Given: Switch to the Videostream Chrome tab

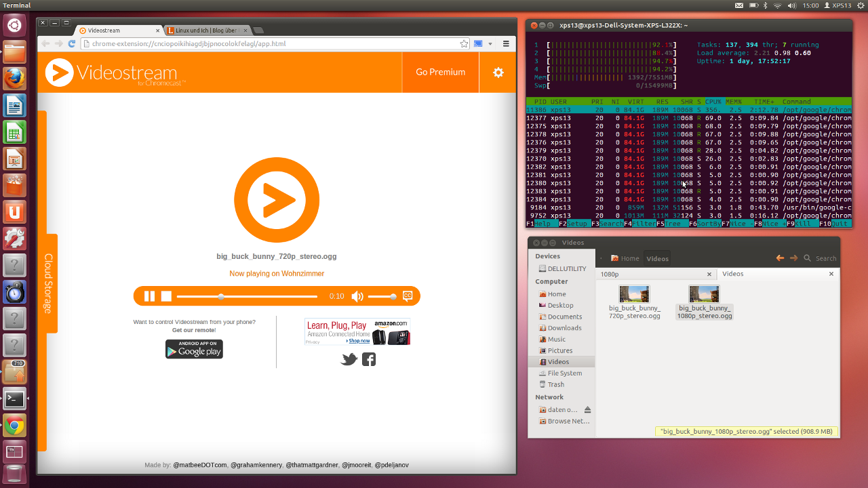Looking at the screenshot, I should point(119,30).
